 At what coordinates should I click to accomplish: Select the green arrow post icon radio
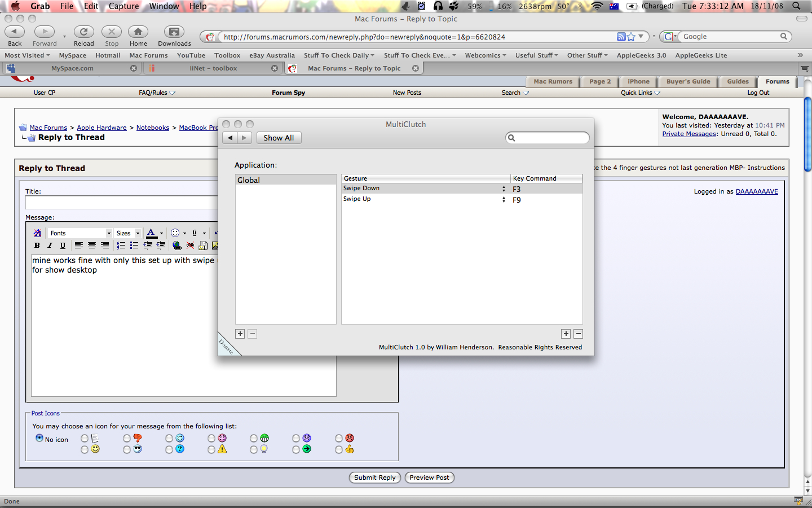point(296,450)
